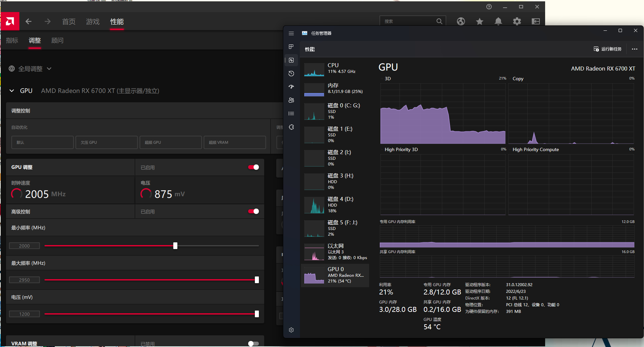Adjust the 电压 (mV) slider handle
This screenshot has width=644, height=347.
coord(257,314)
